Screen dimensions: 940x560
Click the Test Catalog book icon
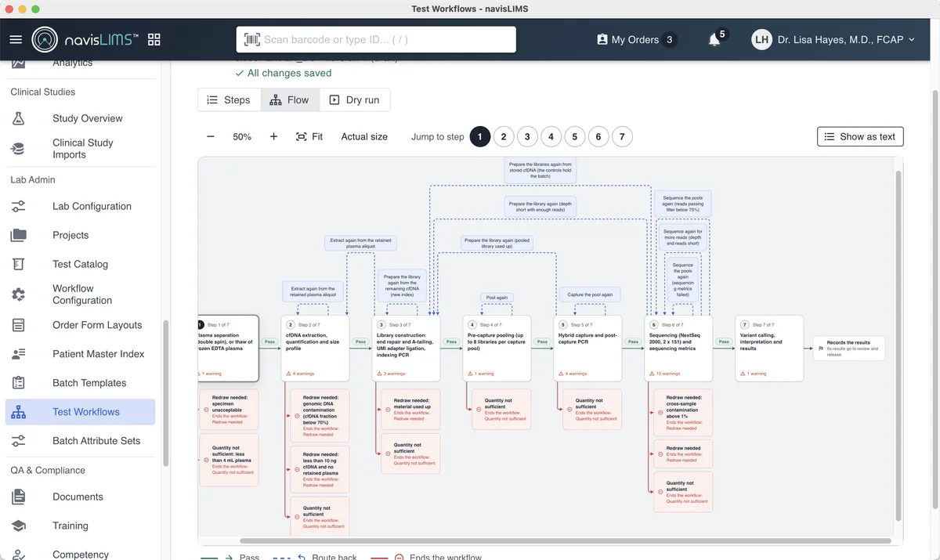(19, 264)
